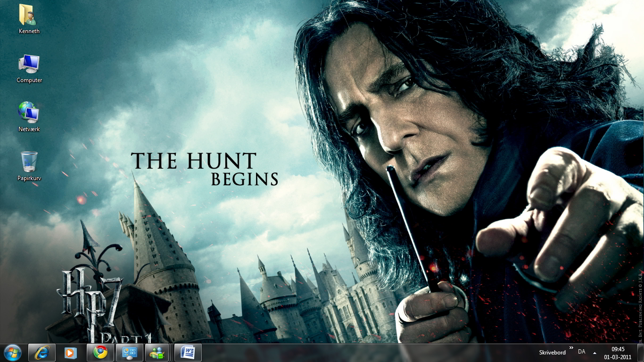Click the Skrivebord toolbar label
The image size is (644, 362).
552,353
